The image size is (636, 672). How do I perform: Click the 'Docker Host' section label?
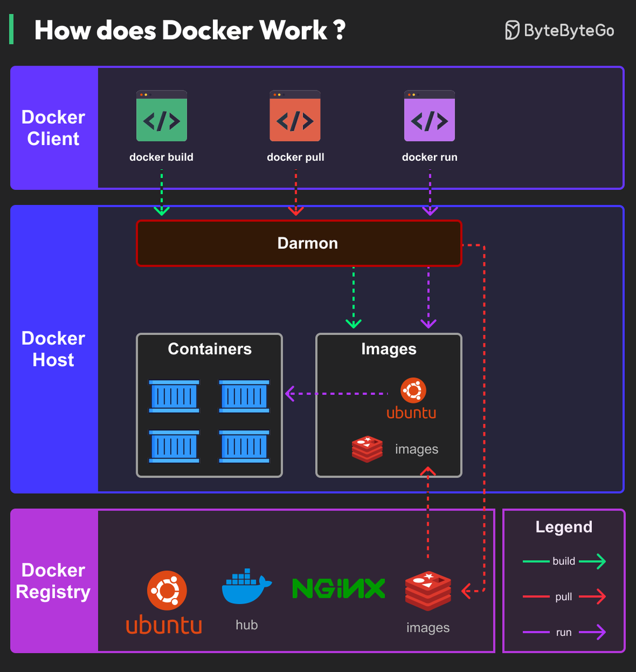point(53,349)
